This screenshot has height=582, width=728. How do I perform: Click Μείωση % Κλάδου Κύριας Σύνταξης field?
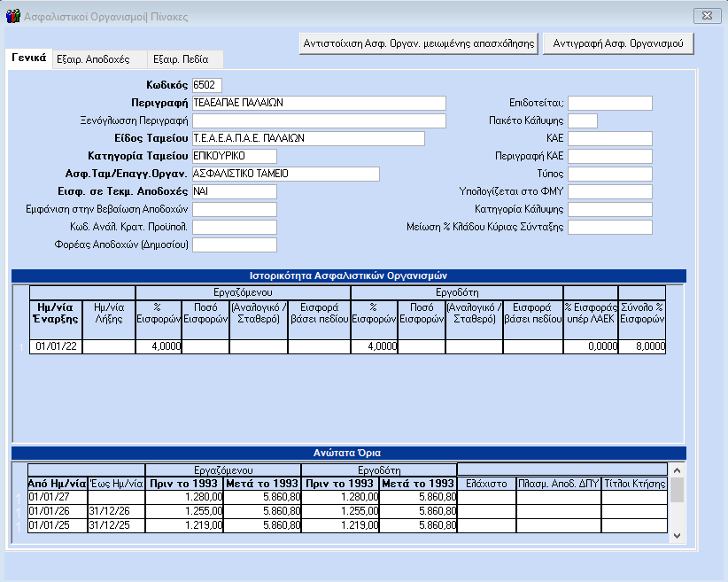click(x=610, y=227)
